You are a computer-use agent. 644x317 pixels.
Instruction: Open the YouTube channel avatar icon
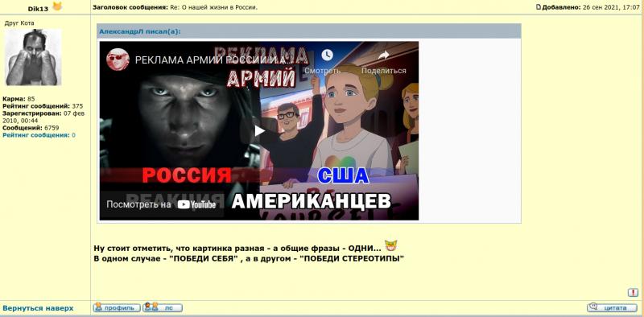pos(118,60)
